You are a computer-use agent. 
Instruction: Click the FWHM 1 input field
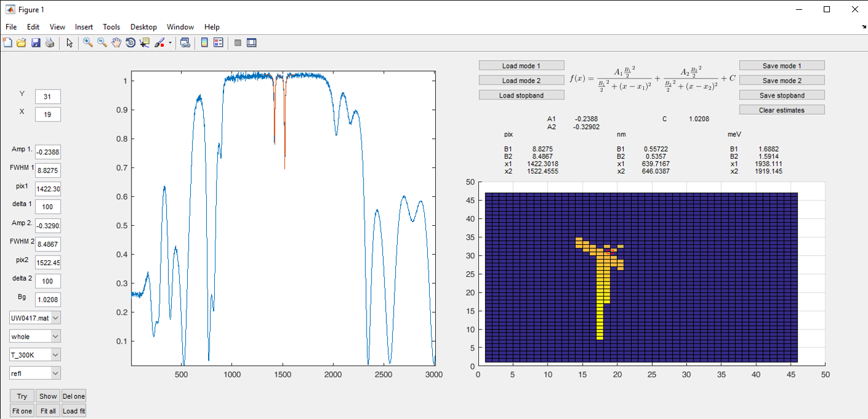pos(47,171)
